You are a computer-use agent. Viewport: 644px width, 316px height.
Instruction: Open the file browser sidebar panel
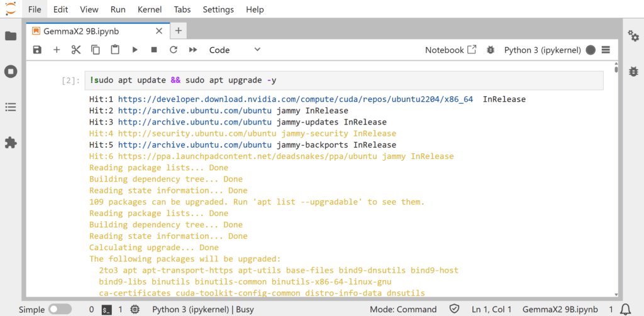[x=11, y=36]
